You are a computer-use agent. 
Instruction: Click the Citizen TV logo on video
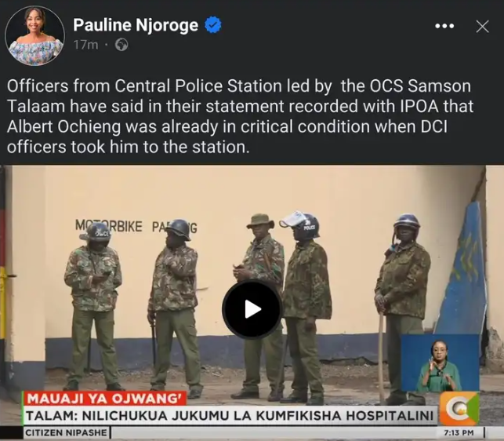459,408
